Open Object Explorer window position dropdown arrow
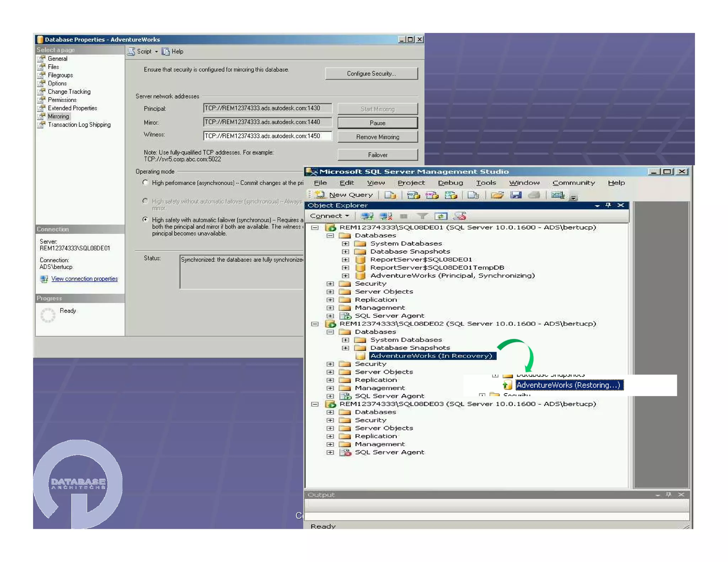This screenshot has width=728, height=562. [597, 205]
